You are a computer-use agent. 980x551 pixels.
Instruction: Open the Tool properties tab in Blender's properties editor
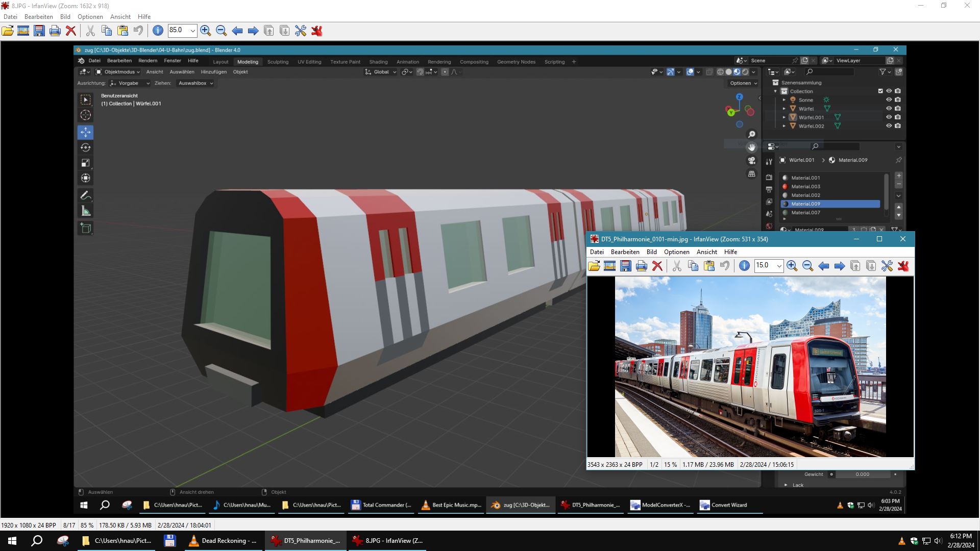tap(769, 162)
